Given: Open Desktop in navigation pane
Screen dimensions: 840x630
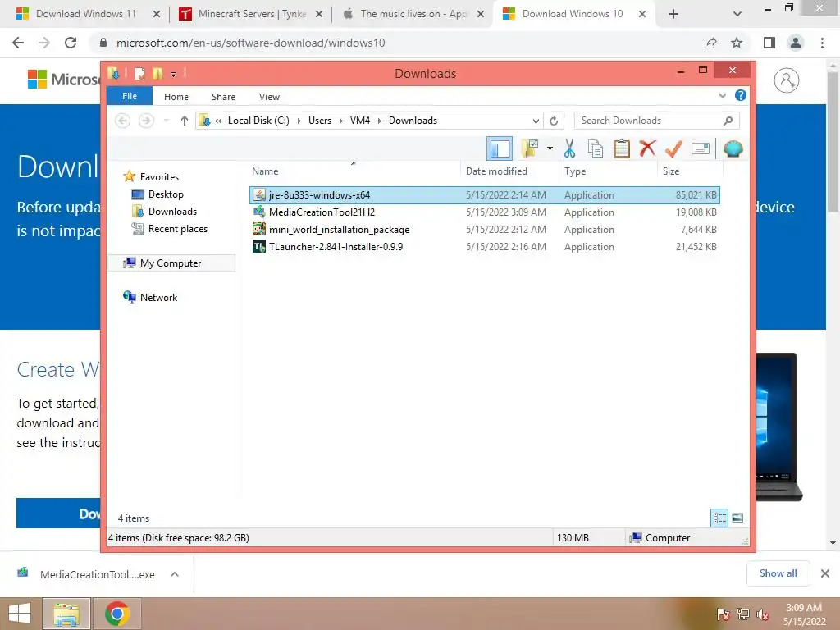Looking at the screenshot, I should (x=166, y=194).
